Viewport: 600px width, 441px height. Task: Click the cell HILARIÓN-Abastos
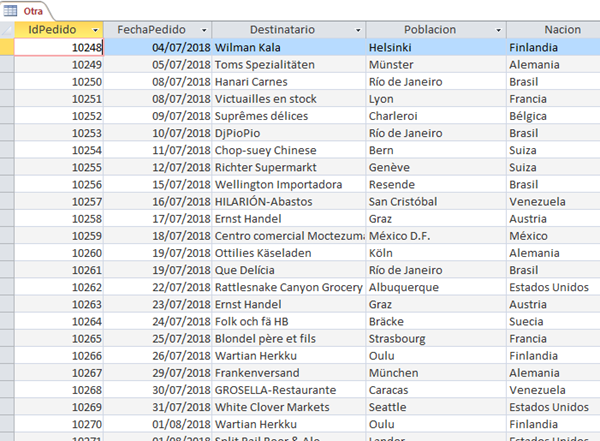289,202
